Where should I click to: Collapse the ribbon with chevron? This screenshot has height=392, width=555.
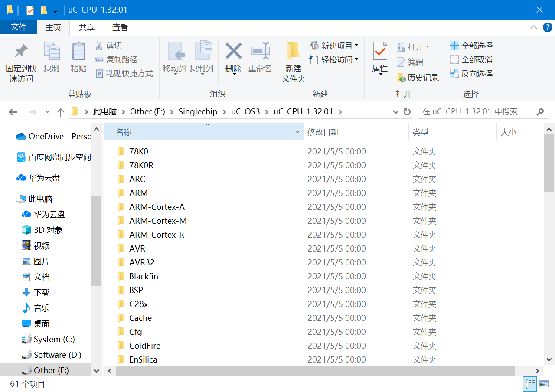pos(534,27)
